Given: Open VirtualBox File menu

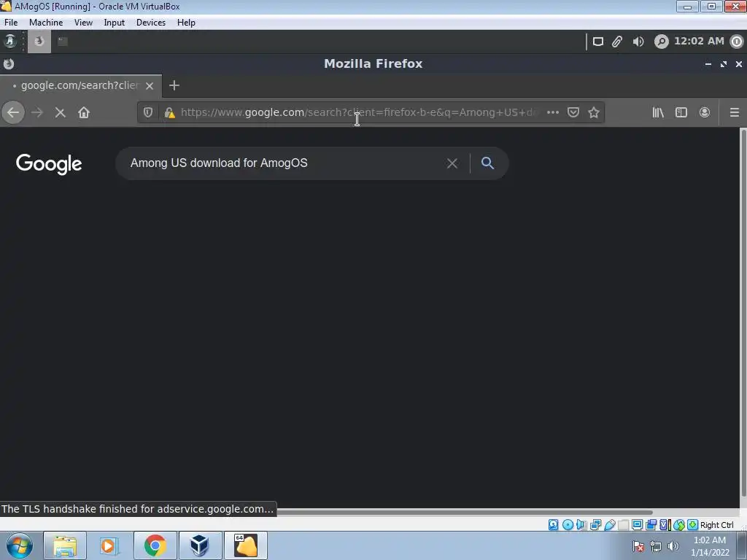Looking at the screenshot, I should [x=11, y=23].
